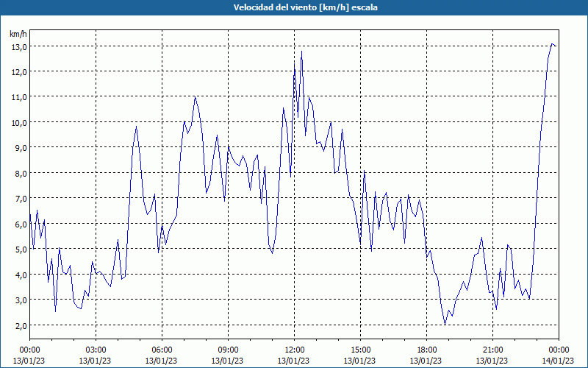588x368 pixels.
Task: Select the 9,0 y-axis value
Action: [21, 148]
